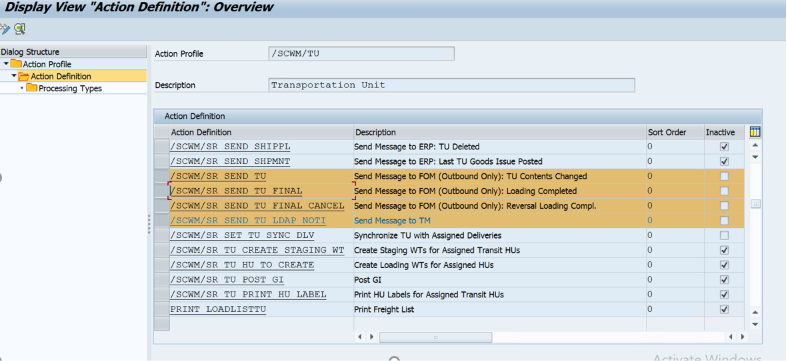Click the top up arrow of the vertical scrollbar

click(755, 146)
